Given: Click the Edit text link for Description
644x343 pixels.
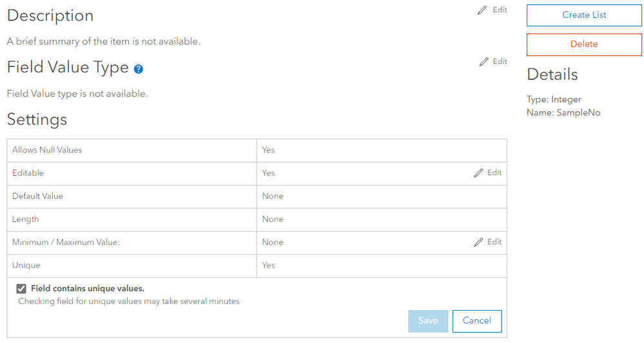Looking at the screenshot, I should click(x=500, y=10).
